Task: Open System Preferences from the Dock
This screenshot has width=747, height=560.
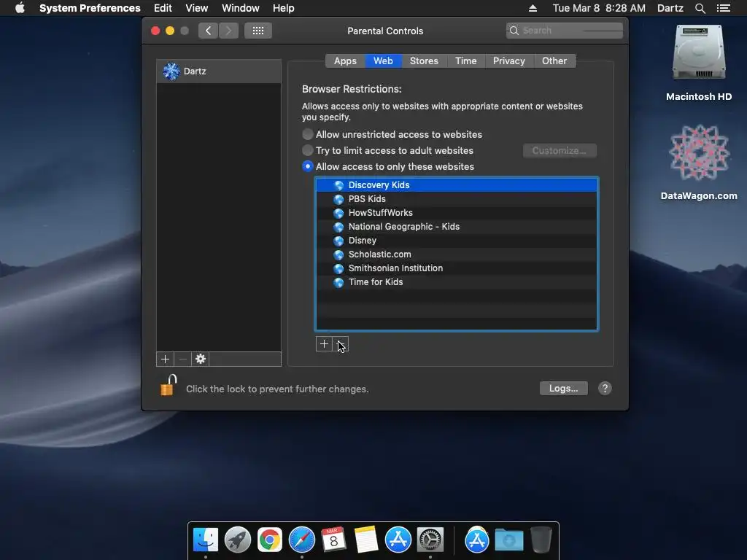Action: click(430, 540)
